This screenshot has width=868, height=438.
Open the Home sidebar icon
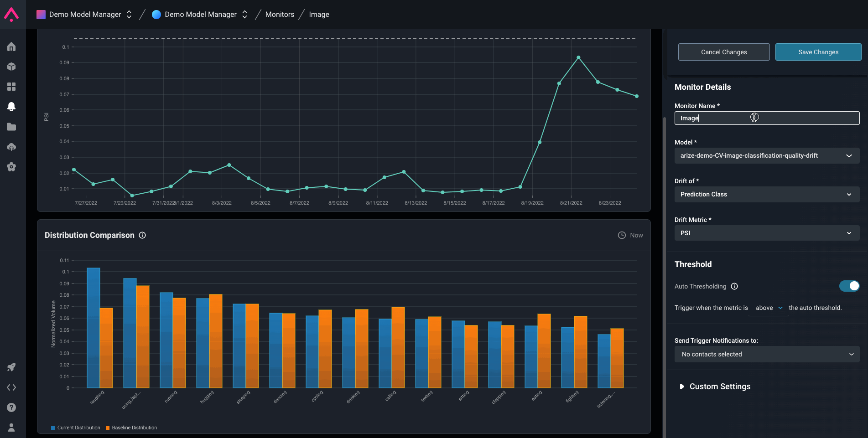tap(11, 46)
